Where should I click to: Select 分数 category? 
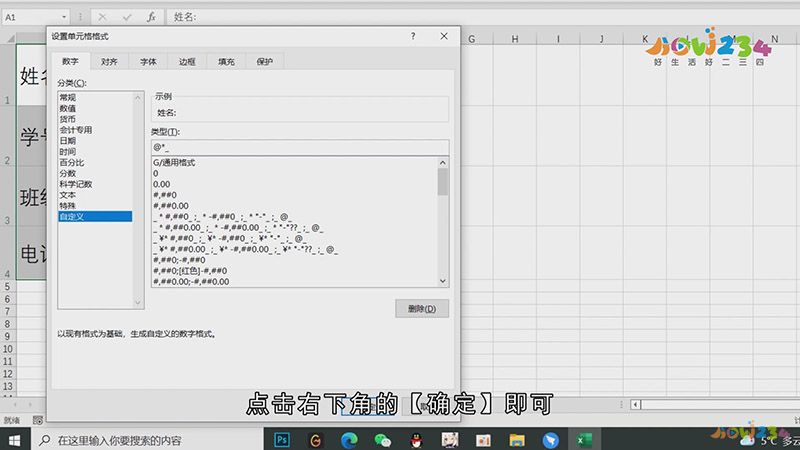point(95,173)
